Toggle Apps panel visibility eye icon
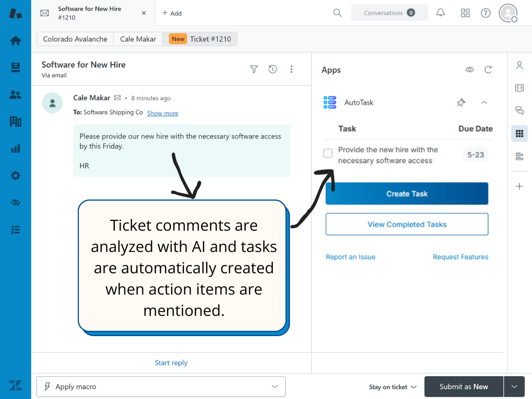 click(470, 70)
